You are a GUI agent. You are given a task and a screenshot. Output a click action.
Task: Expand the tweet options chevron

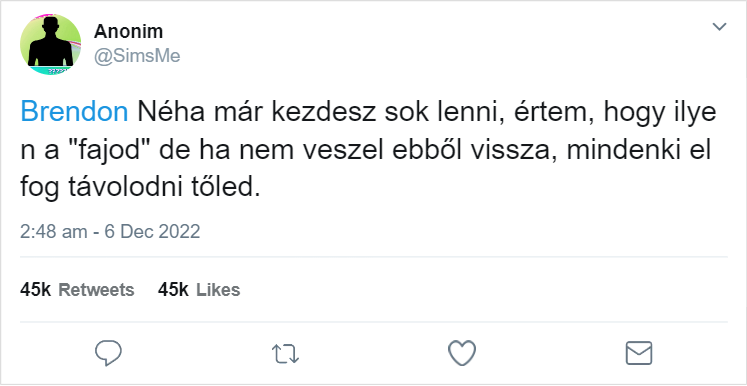pyautogui.click(x=719, y=27)
